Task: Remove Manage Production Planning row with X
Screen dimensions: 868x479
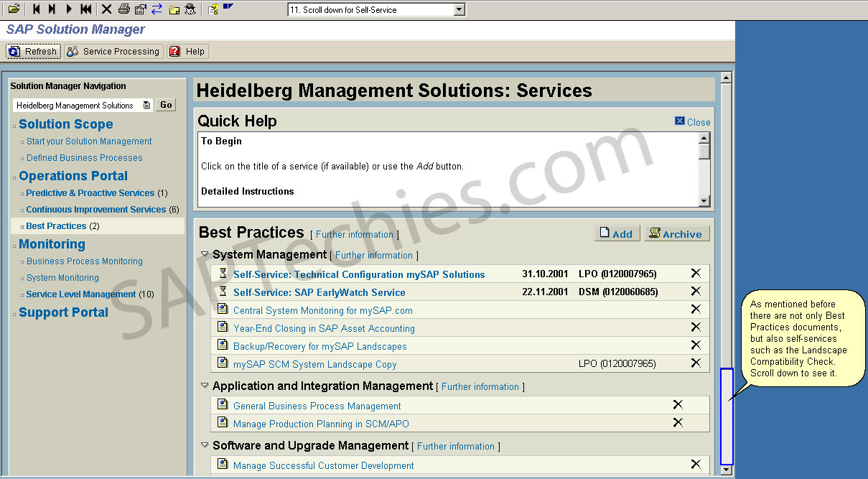Action: (678, 422)
